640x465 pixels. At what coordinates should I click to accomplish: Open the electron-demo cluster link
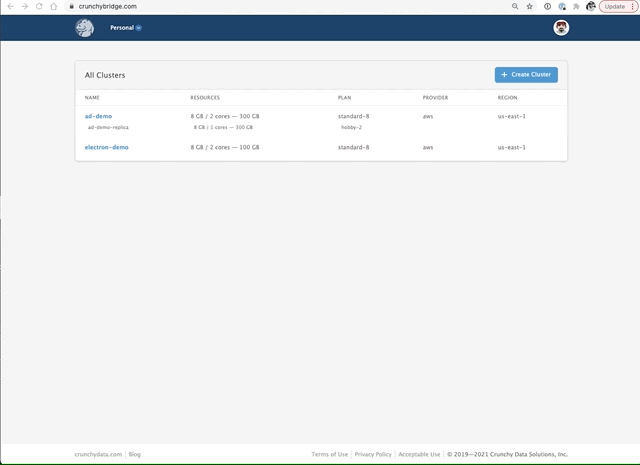(x=107, y=147)
